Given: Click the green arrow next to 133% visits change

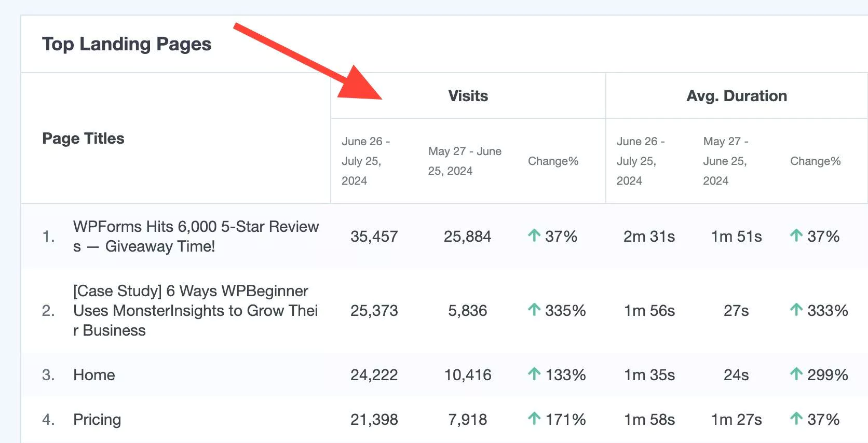Looking at the screenshot, I should pos(534,374).
